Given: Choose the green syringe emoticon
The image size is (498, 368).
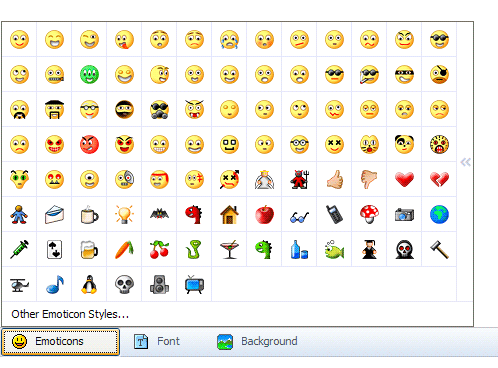Looking at the screenshot, I should coord(19,249).
